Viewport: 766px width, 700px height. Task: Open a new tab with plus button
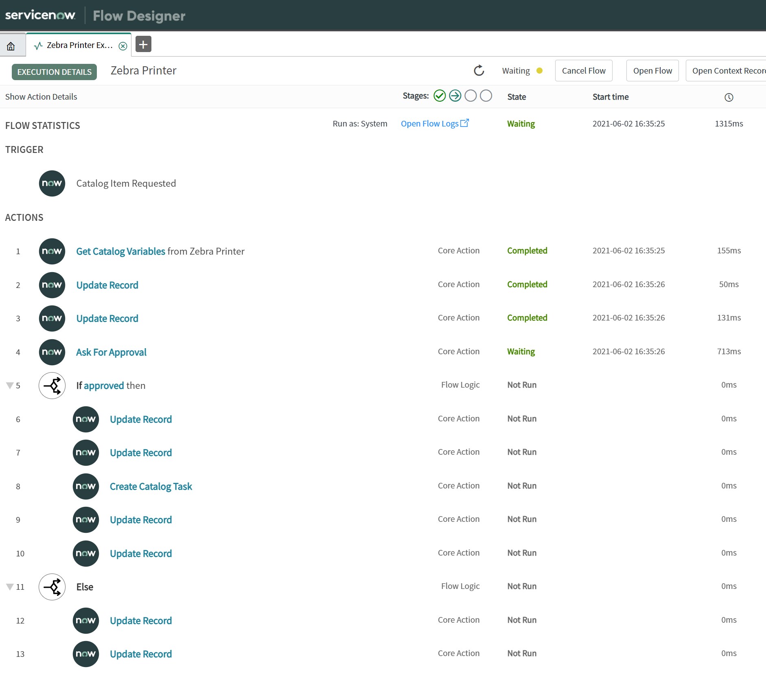(143, 44)
